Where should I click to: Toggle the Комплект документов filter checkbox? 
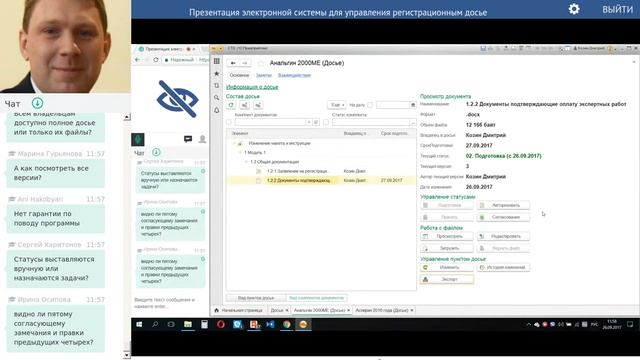[x=229, y=122]
